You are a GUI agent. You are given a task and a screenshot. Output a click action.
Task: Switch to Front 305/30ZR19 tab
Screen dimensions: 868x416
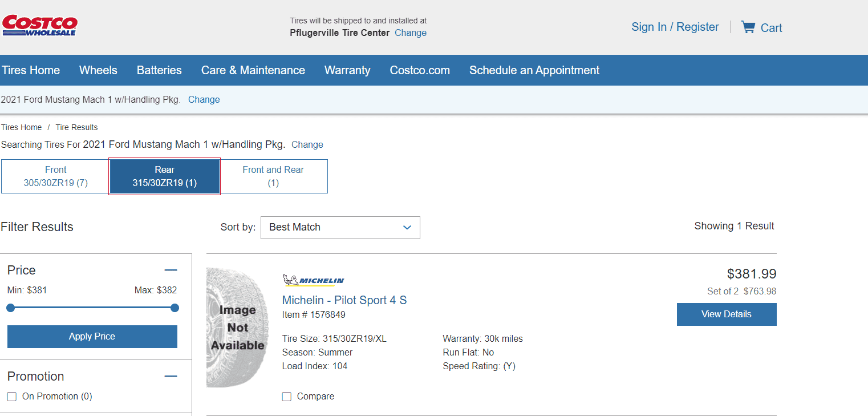[55, 176]
